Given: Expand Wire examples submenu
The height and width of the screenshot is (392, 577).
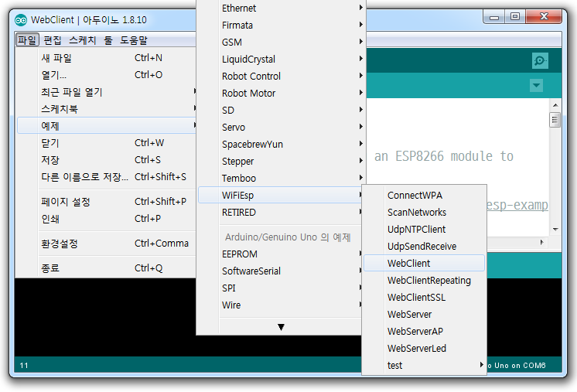Looking at the screenshot, I should click(x=282, y=305).
